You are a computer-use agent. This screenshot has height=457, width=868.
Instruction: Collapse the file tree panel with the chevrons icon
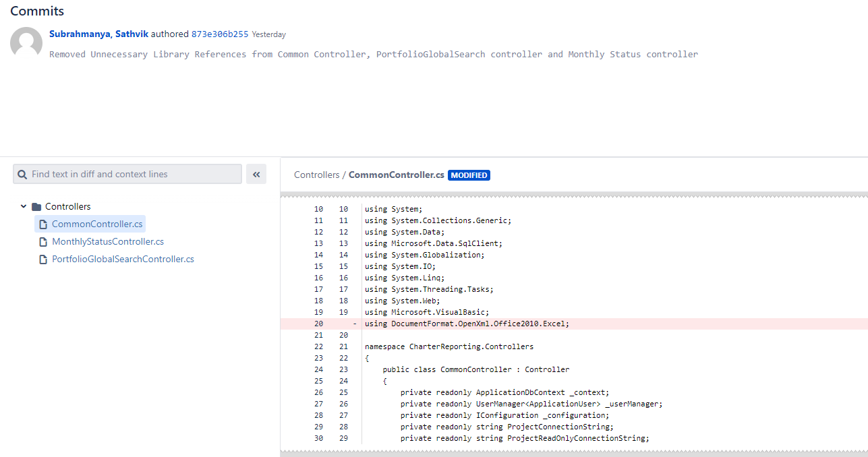tap(256, 174)
